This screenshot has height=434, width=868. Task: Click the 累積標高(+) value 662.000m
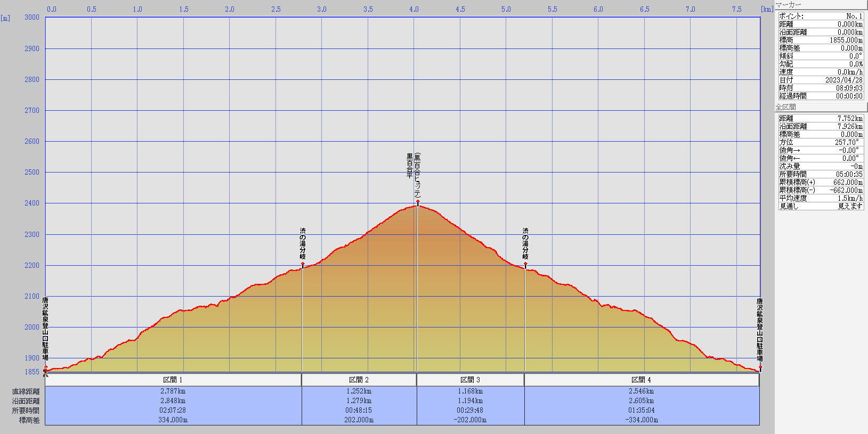848,182
